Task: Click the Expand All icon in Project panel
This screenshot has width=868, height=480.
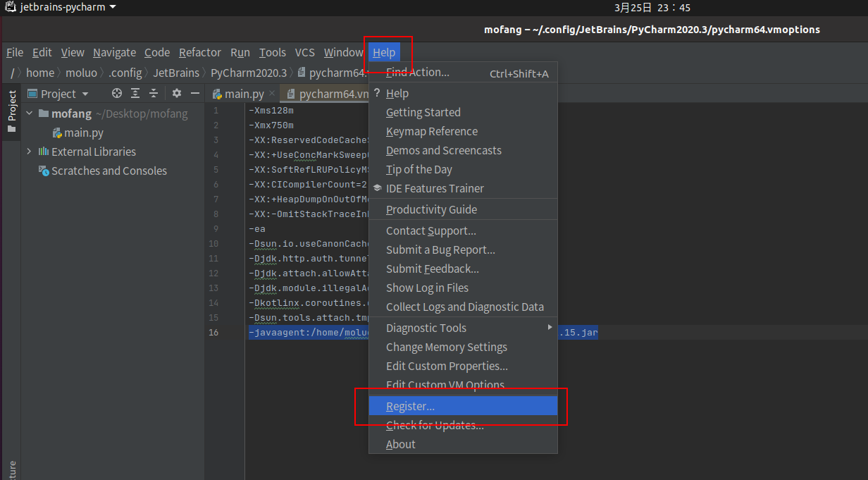Action: click(135, 94)
